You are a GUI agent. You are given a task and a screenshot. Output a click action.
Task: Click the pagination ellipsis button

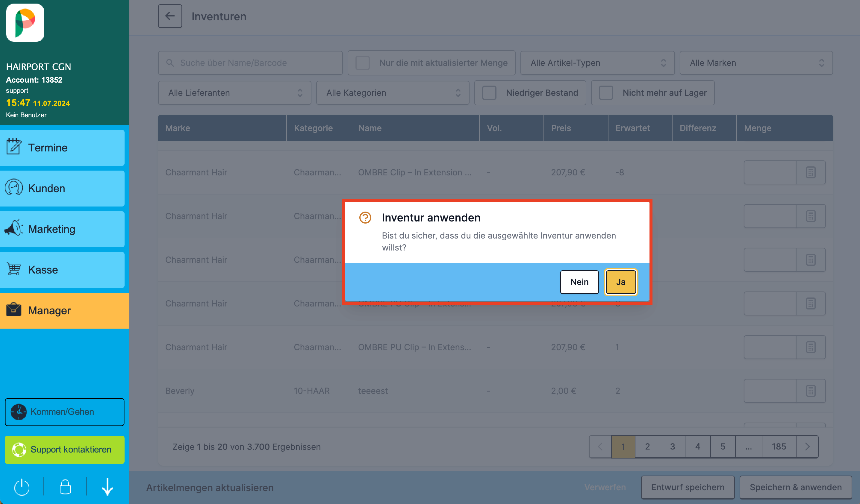coord(748,447)
